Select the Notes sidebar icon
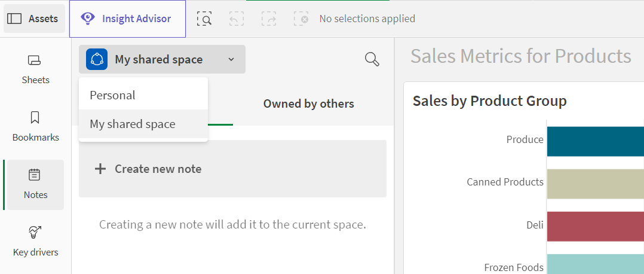Image resolution: width=644 pixels, height=274 pixels. tap(35, 175)
